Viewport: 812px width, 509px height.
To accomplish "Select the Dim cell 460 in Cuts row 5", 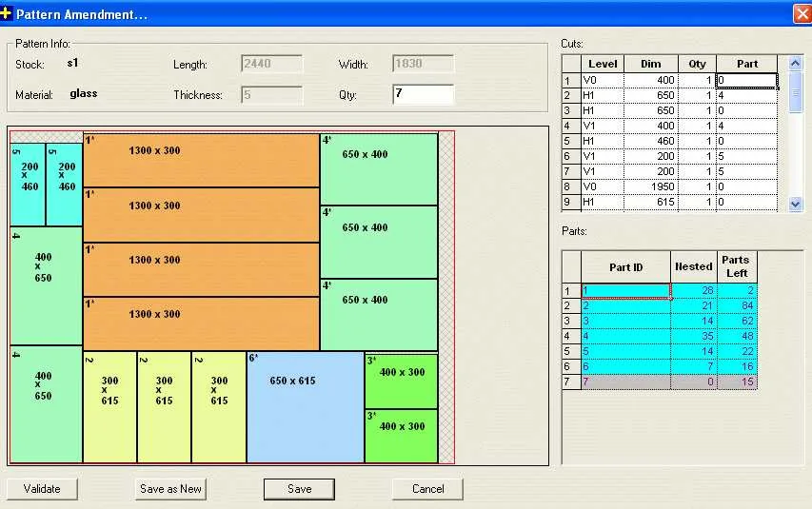I will (x=651, y=141).
